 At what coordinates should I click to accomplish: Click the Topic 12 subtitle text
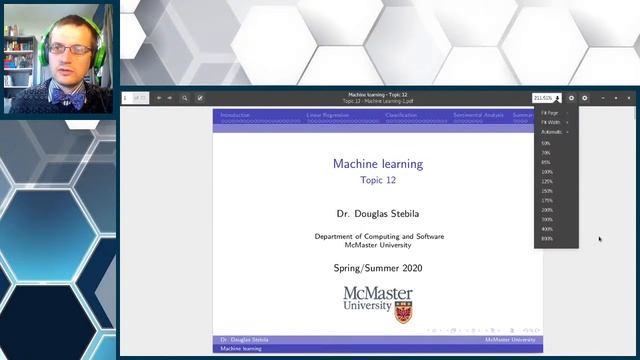[x=378, y=180]
